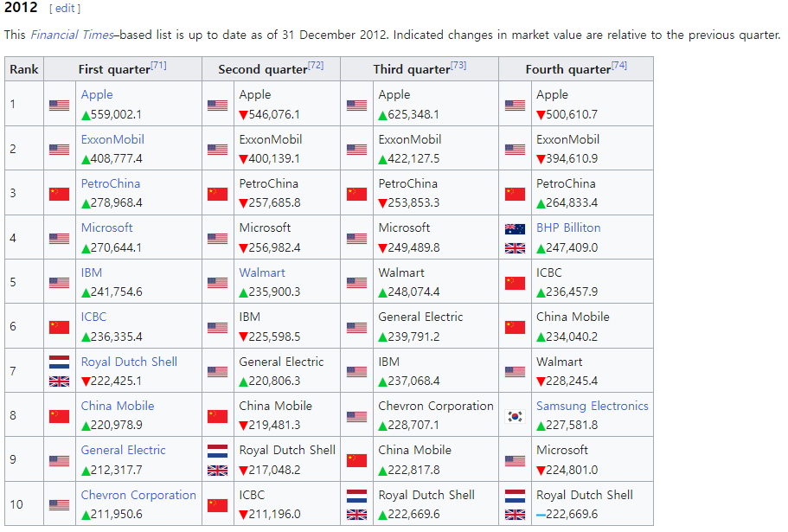Click the UK flag in First quarter Royal Dutch Shell row
This screenshot has width=788, height=532.
60,381
